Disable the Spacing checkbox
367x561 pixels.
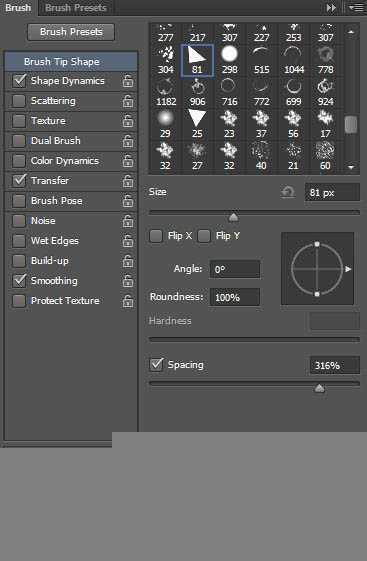pos(156,364)
